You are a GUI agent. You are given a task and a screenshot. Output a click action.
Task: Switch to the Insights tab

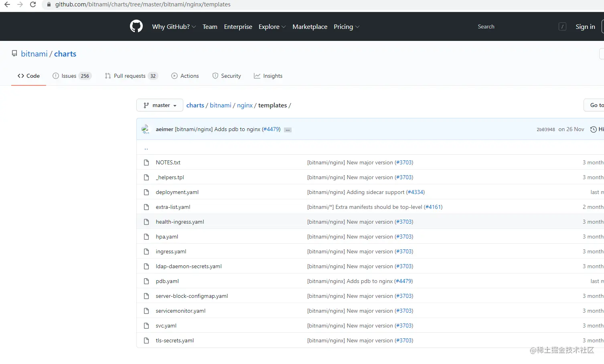(x=268, y=76)
